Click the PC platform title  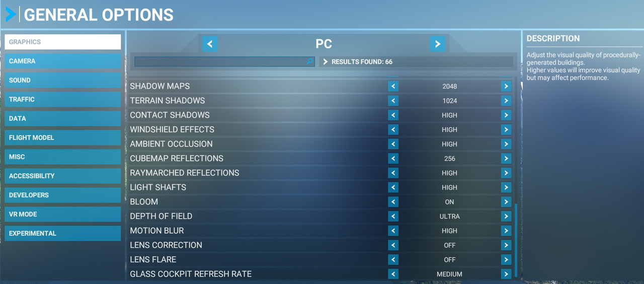(x=324, y=44)
